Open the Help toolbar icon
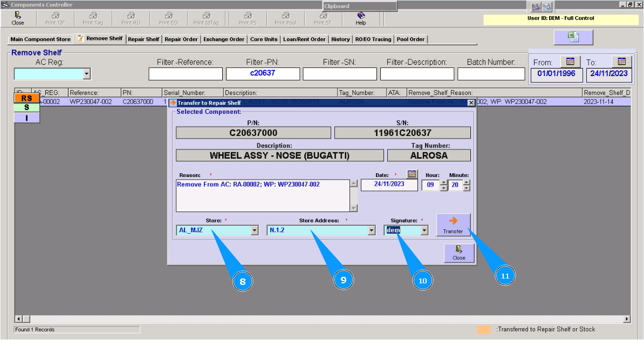This screenshot has width=644, height=340. click(361, 18)
